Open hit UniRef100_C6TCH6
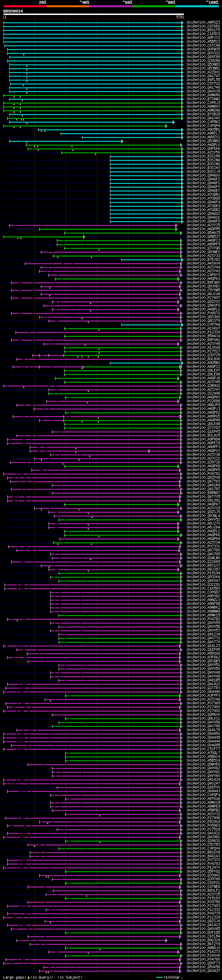 pos(203,45)
